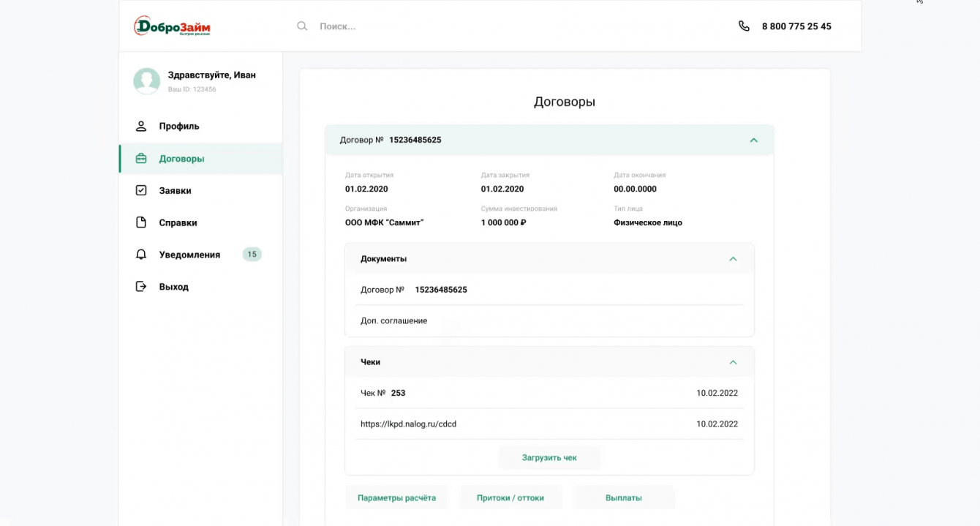Click the Заявки checkbox icon
The height and width of the screenshot is (526, 980).
coord(141,190)
